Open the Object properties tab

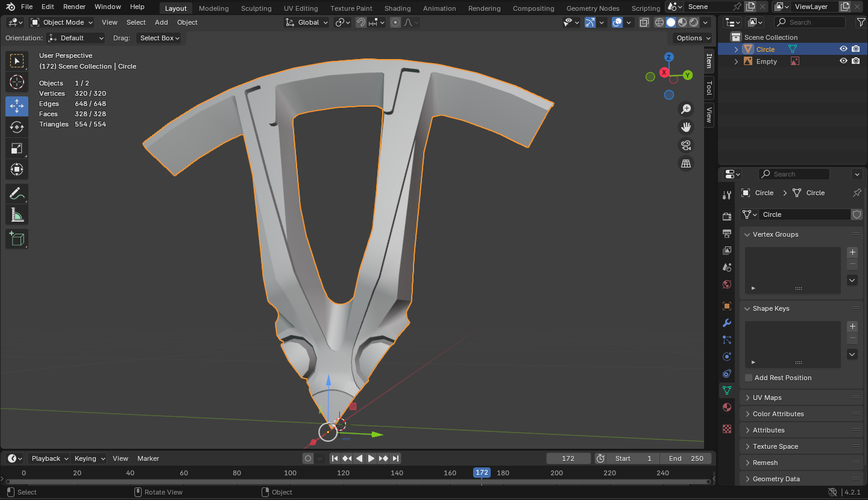pyautogui.click(x=727, y=306)
